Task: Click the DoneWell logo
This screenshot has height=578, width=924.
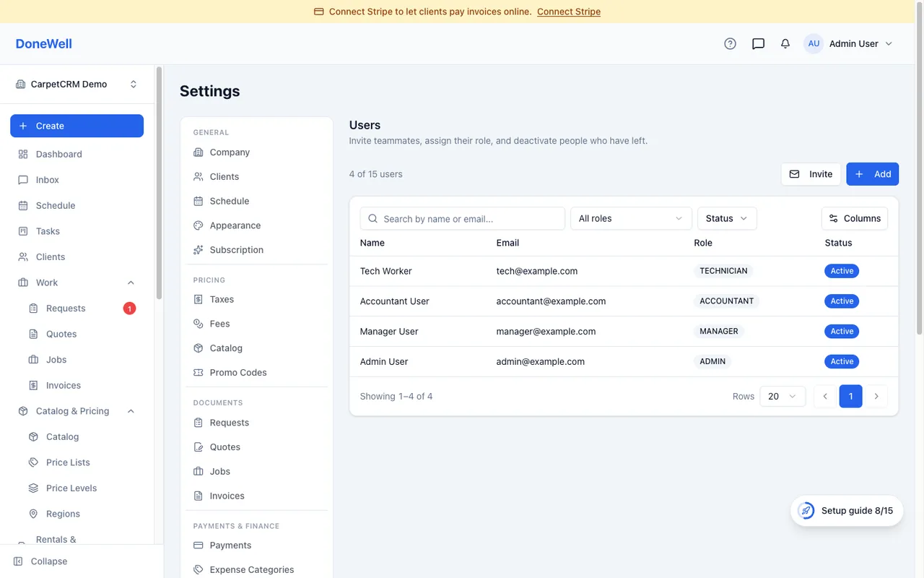Action: click(x=44, y=43)
